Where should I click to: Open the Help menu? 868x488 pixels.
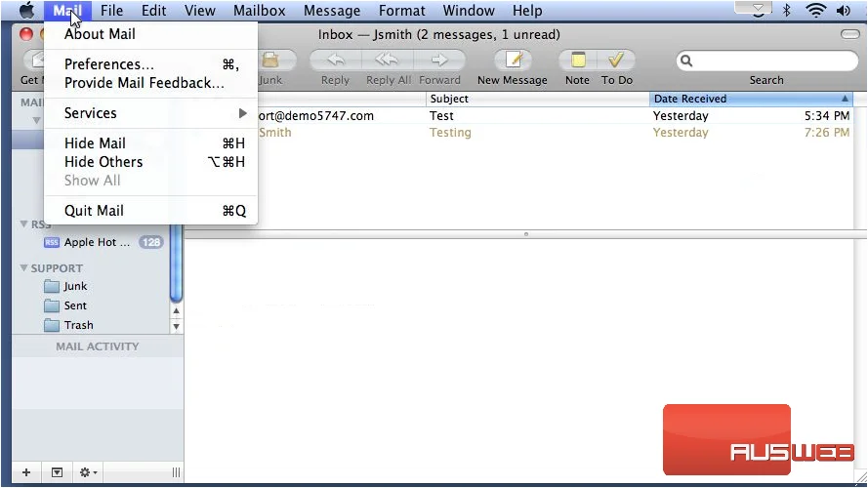527,11
